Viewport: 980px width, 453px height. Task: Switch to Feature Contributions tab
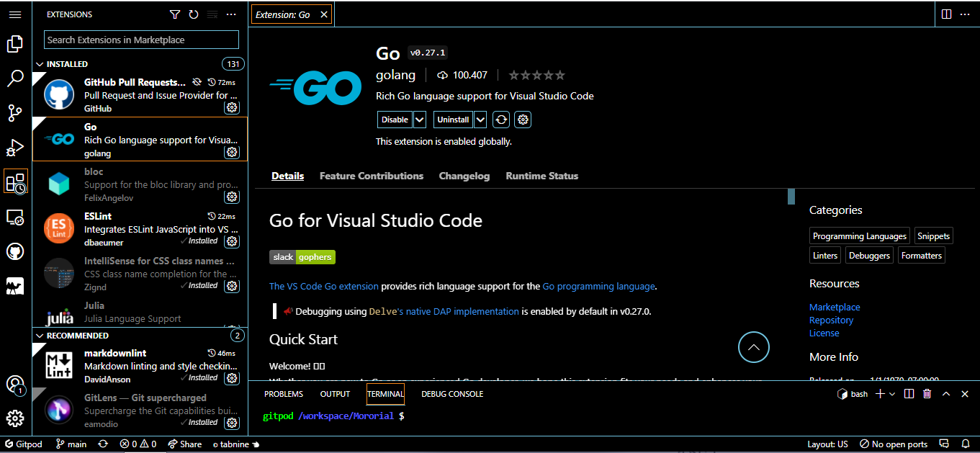(x=372, y=176)
